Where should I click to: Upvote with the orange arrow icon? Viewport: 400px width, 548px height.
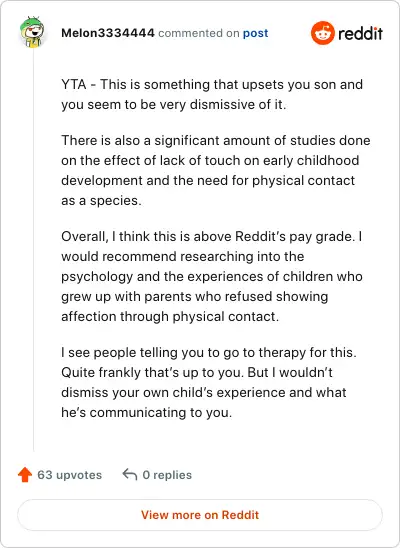pyautogui.click(x=25, y=475)
